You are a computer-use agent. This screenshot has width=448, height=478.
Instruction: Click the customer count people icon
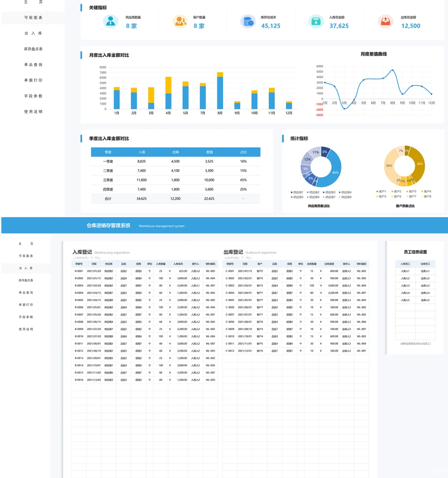tap(180, 21)
